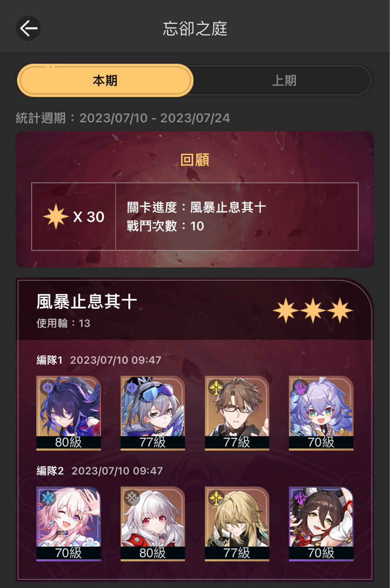Open the Silver Wolf level 77 card

tap(153, 413)
